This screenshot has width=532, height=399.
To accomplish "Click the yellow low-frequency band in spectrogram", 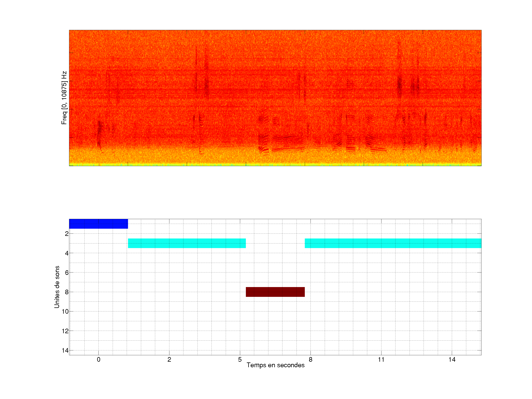I will point(275,158).
